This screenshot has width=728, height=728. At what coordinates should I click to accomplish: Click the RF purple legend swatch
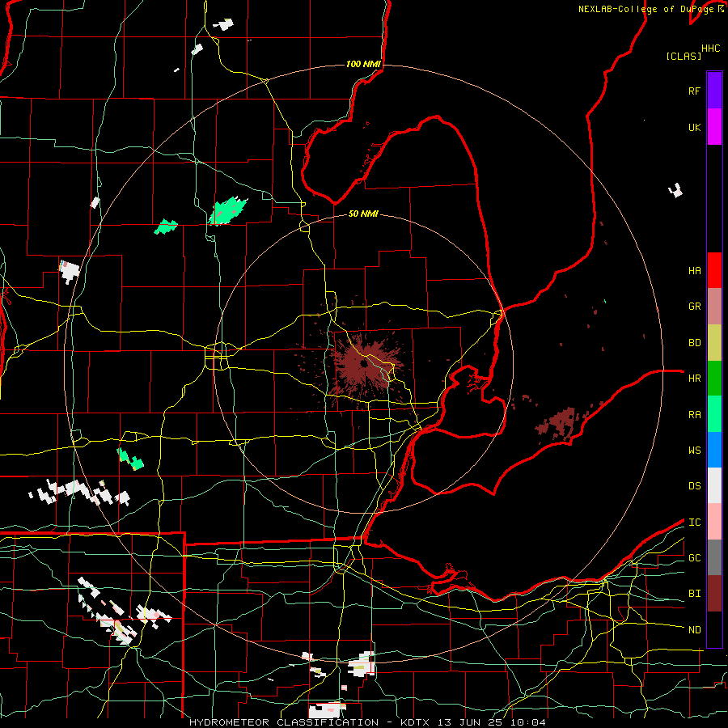point(714,90)
